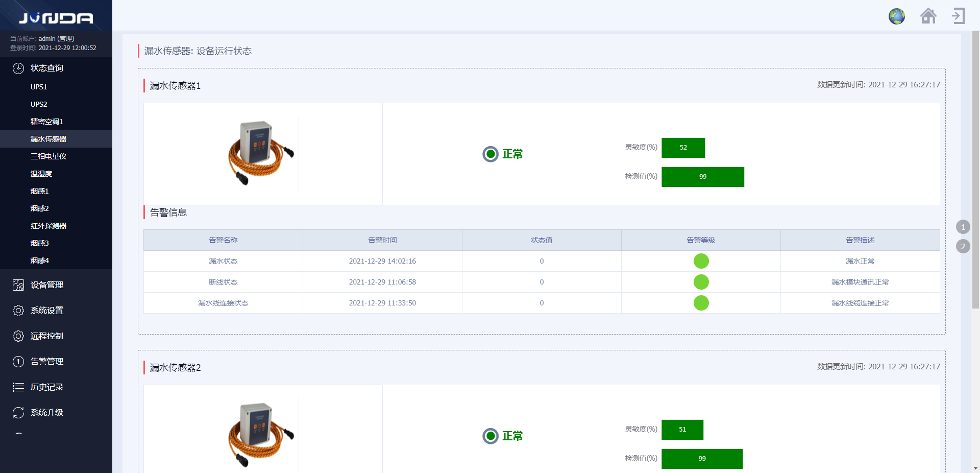Viewport: 980px width, 473px height.
Task: Navigate to 温湿度 status
Action: [41, 174]
